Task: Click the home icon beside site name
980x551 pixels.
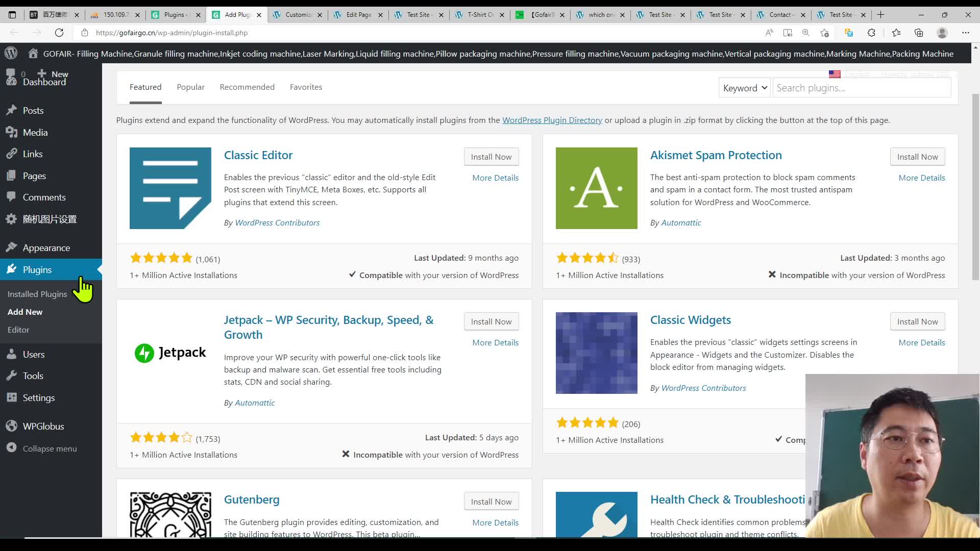Action: coord(33,54)
